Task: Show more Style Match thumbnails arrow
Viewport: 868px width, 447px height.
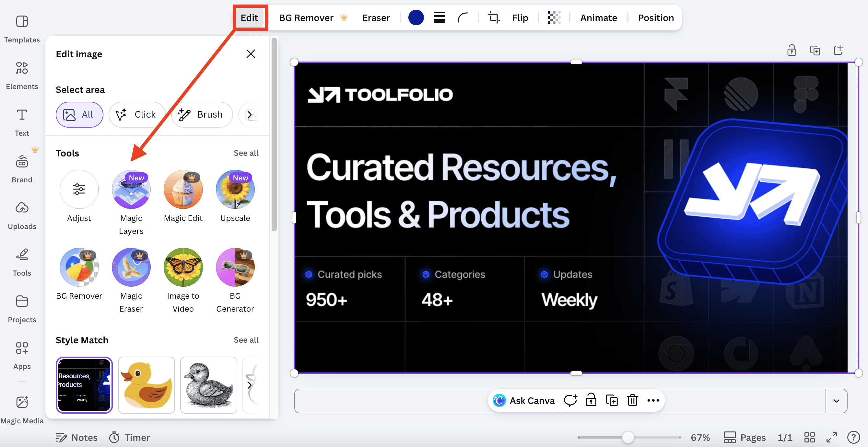Action: pyautogui.click(x=250, y=385)
